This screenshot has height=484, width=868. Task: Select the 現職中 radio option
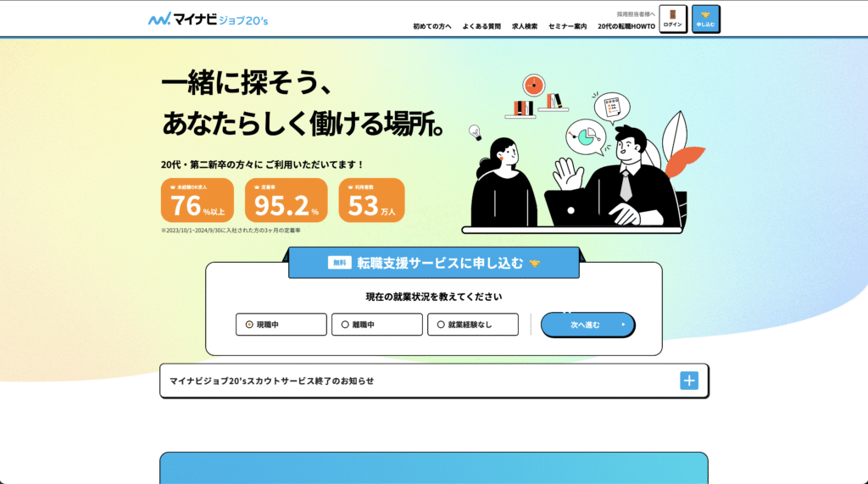pos(281,325)
